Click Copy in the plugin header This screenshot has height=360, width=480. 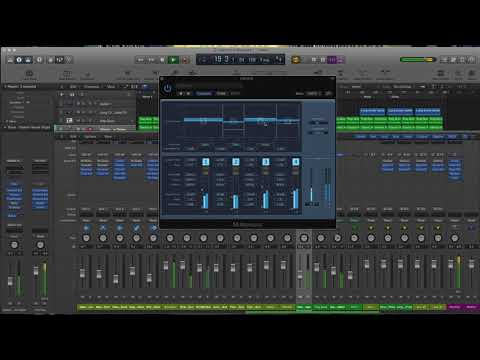click(x=221, y=94)
